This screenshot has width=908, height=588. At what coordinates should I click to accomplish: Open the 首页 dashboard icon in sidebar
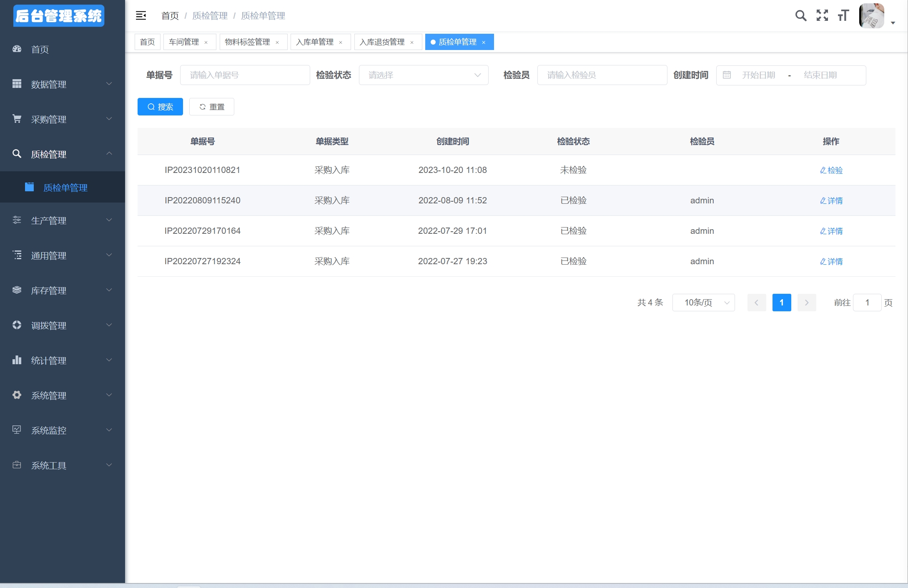coord(17,49)
